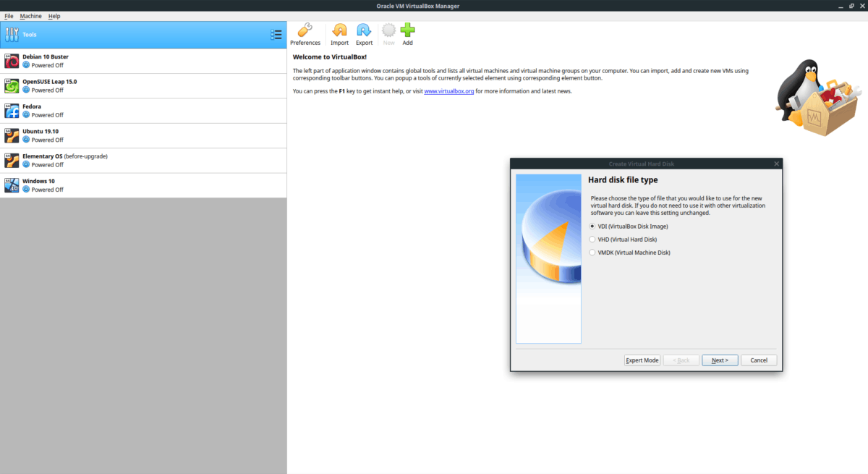Open the Tools options menu
Image resolution: width=868 pixels, height=474 pixels.
[x=276, y=34]
